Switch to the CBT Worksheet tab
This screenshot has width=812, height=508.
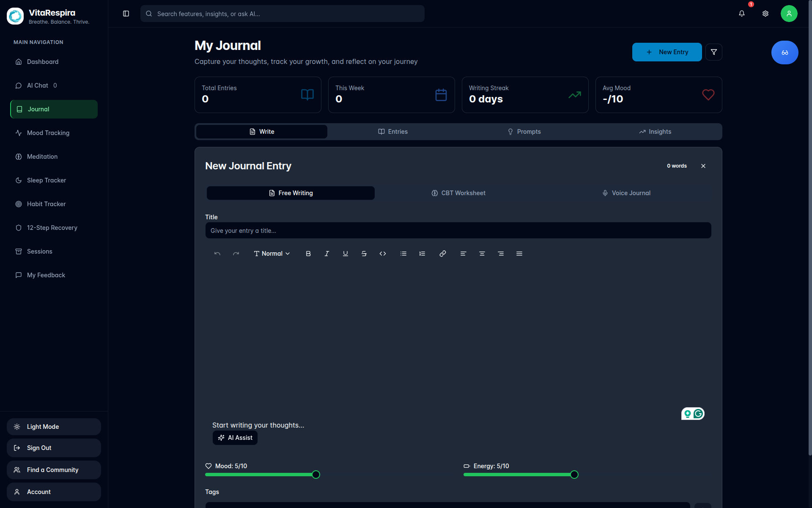[x=458, y=193]
